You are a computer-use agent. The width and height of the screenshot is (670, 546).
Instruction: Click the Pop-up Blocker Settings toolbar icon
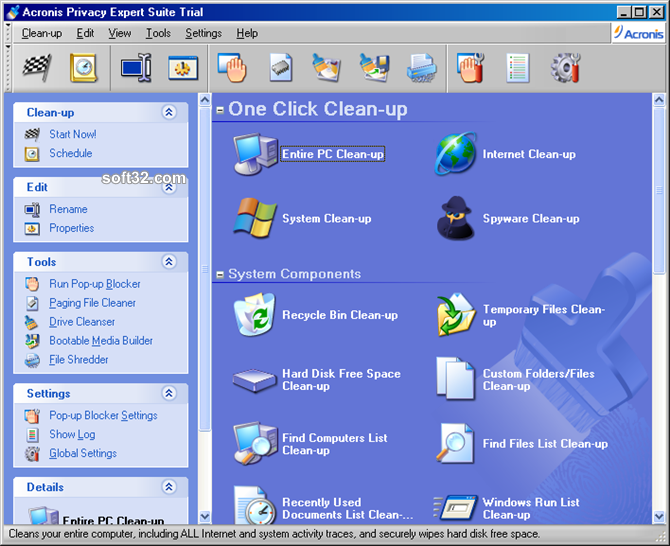pyautogui.click(x=470, y=68)
